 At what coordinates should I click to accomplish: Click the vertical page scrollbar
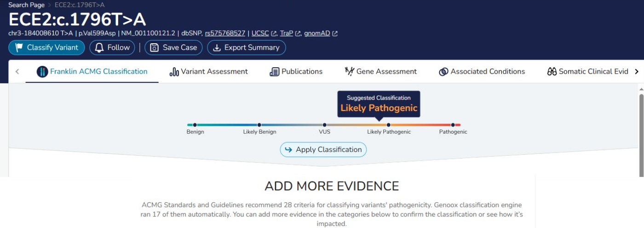[x=641, y=134]
